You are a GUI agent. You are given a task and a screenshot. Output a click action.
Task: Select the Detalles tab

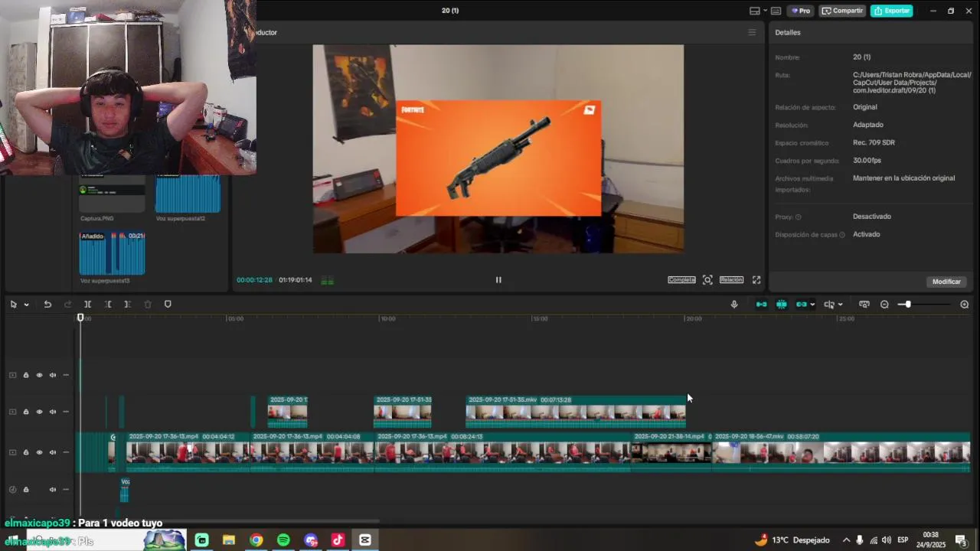(x=788, y=32)
